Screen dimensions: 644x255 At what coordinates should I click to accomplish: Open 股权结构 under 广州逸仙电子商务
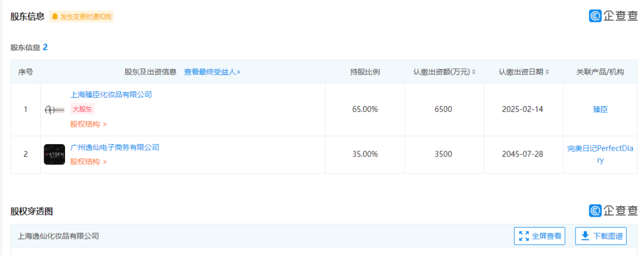click(x=88, y=162)
